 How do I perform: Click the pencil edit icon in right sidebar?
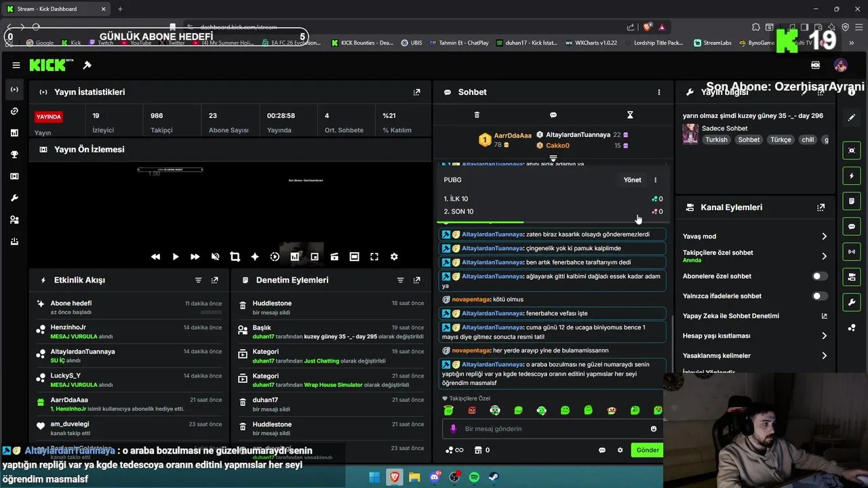852,117
